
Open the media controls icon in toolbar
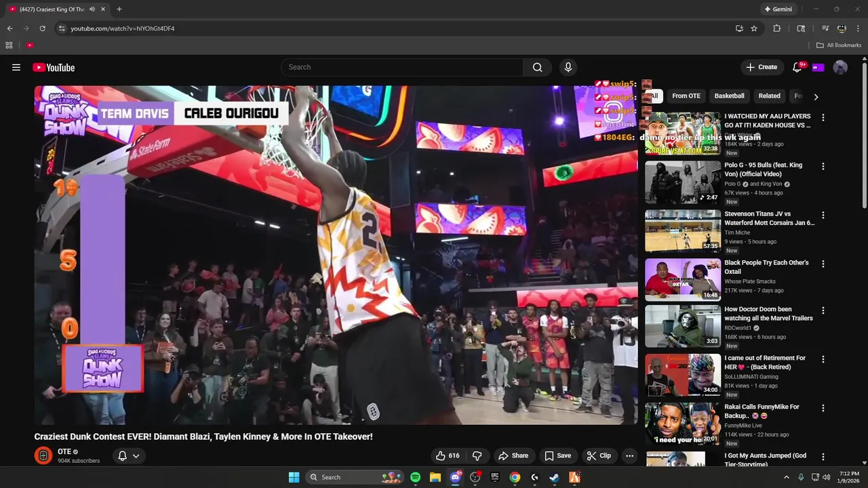pos(825,28)
